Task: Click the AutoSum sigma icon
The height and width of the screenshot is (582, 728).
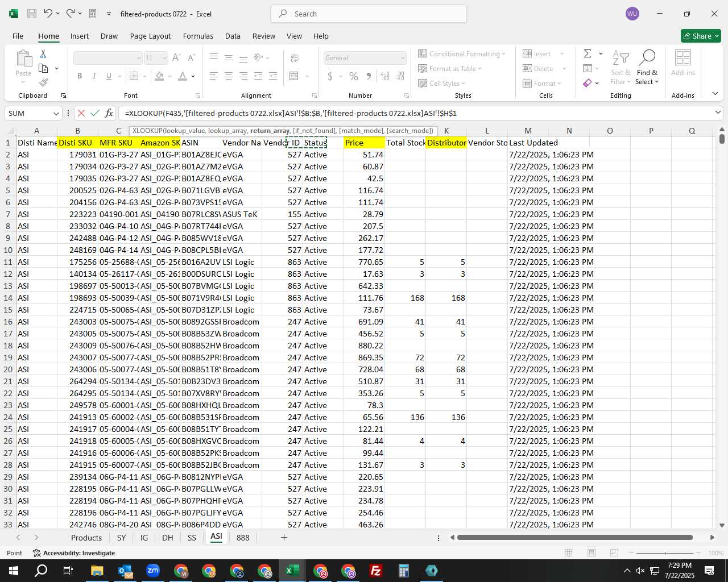Action: coord(588,53)
